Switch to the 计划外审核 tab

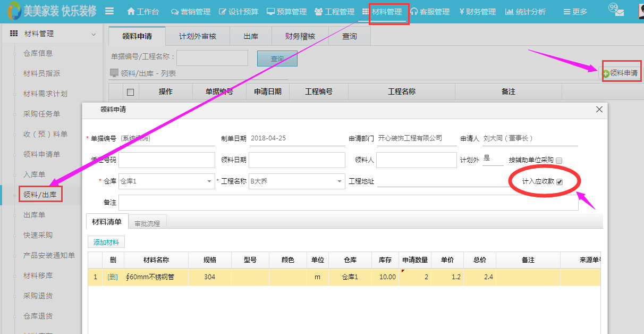(198, 36)
